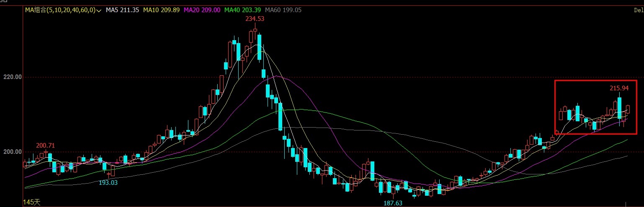Open the MA组合(5,10,20,40,60,0) indicator dropdown
Screen dimensions: 644x207
(x=63, y=10)
